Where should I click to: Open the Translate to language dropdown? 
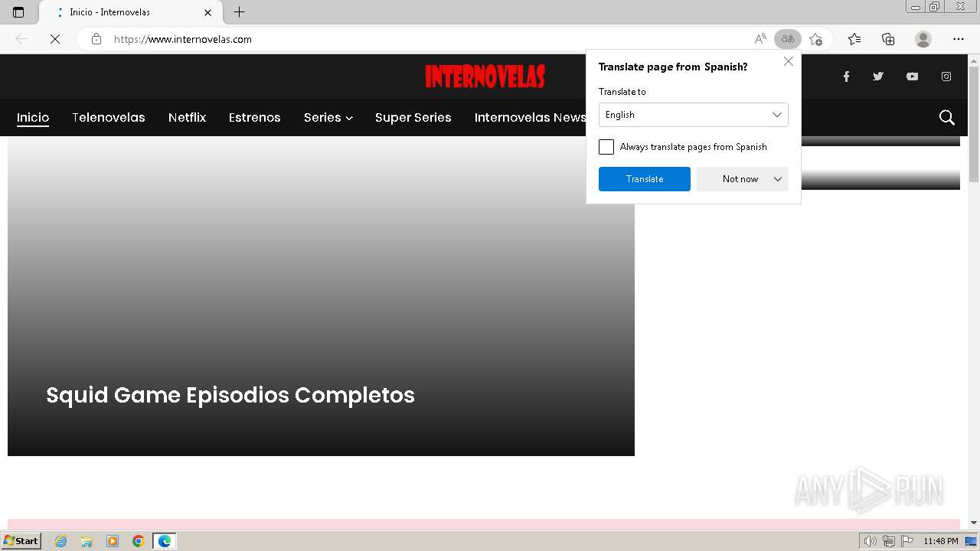coord(694,115)
